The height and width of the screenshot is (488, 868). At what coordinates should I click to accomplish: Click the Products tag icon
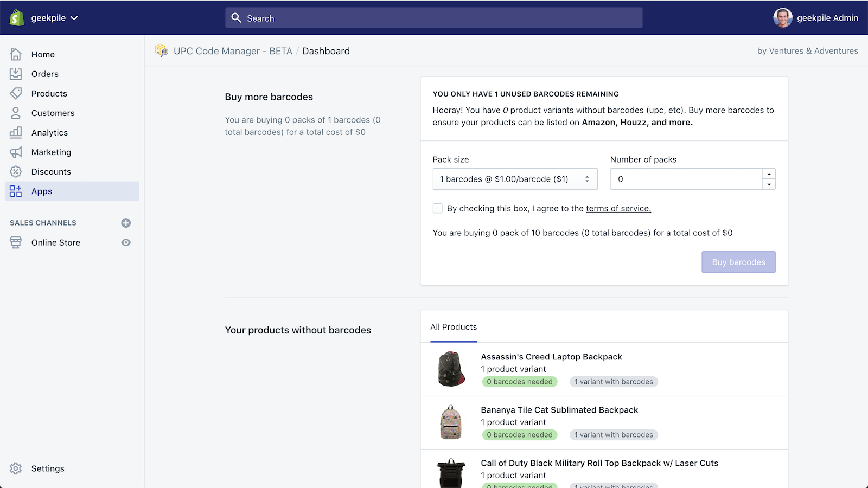pyautogui.click(x=16, y=93)
